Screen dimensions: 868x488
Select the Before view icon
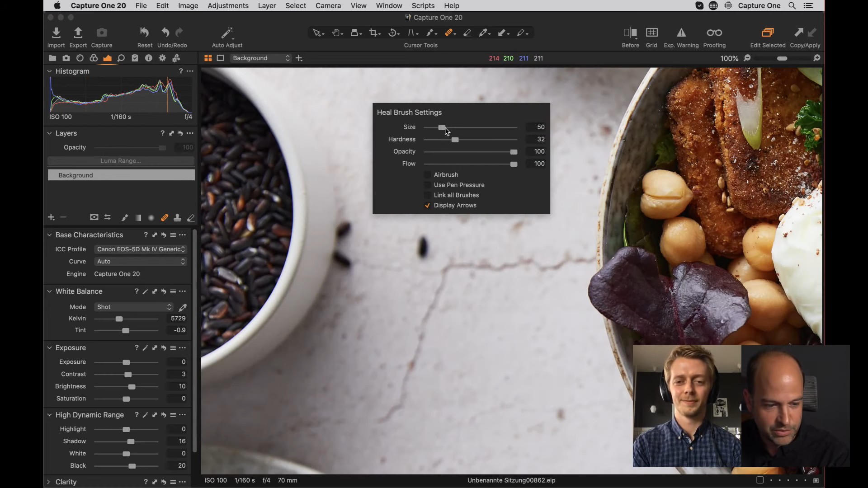[630, 33]
